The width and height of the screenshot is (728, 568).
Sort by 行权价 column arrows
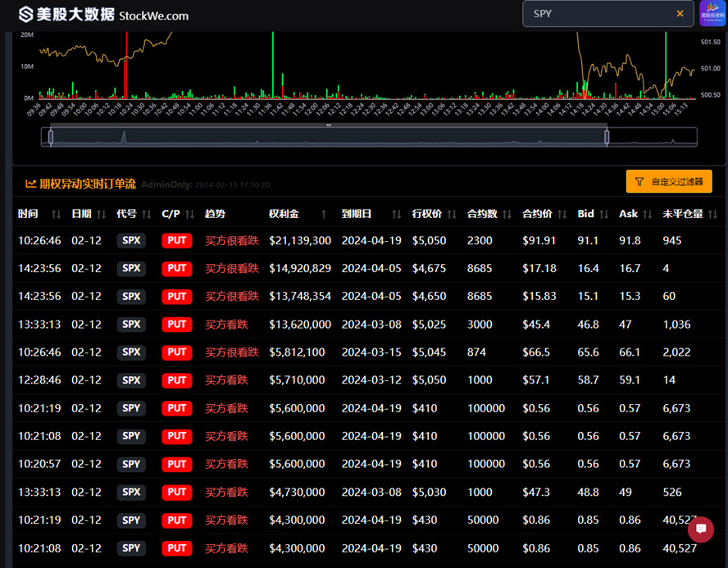451,214
